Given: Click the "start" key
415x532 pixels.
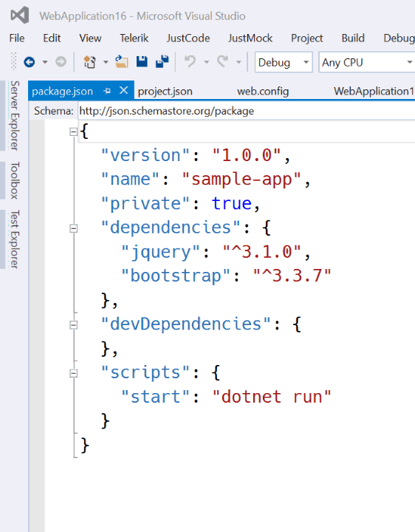Looking at the screenshot, I should [x=156, y=397].
